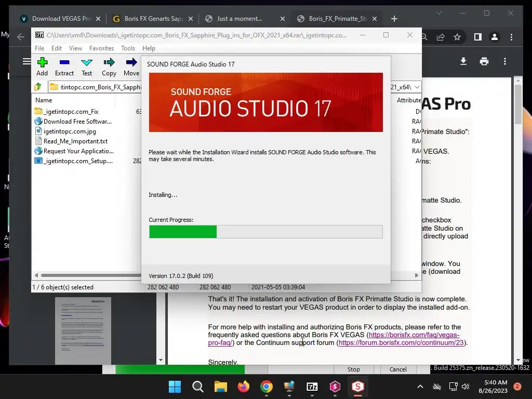532x399 pixels.
Task: Toggle the Chrome side panel
Action: 478,37
